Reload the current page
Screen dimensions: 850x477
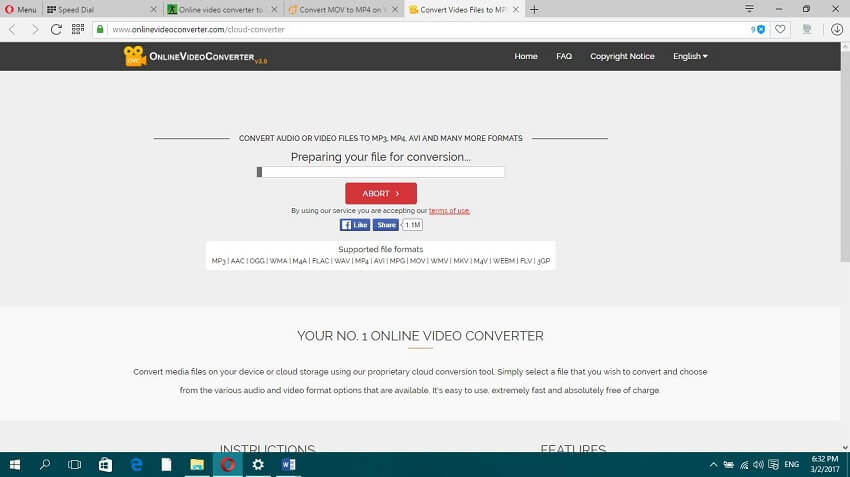pyautogui.click(x=56, y=29)
